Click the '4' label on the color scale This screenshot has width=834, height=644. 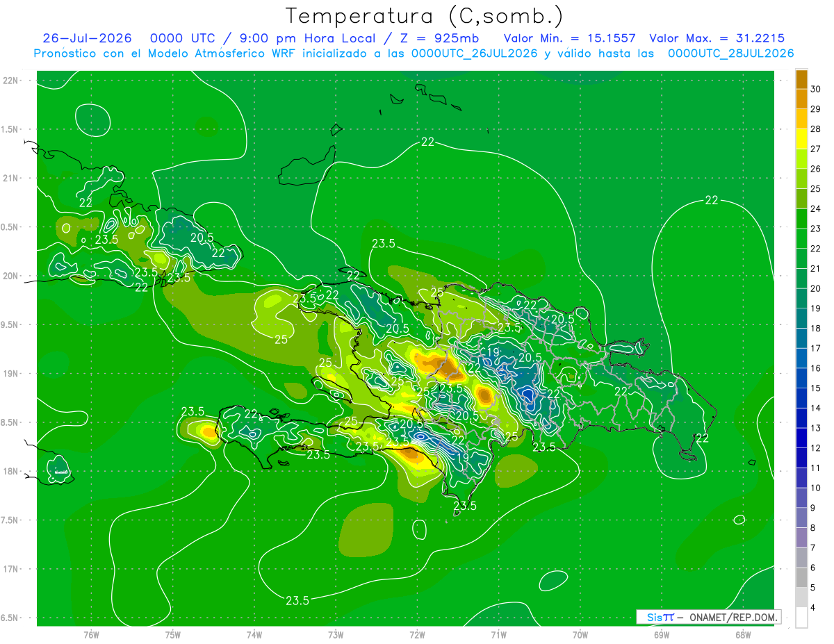tap(813, 607)
